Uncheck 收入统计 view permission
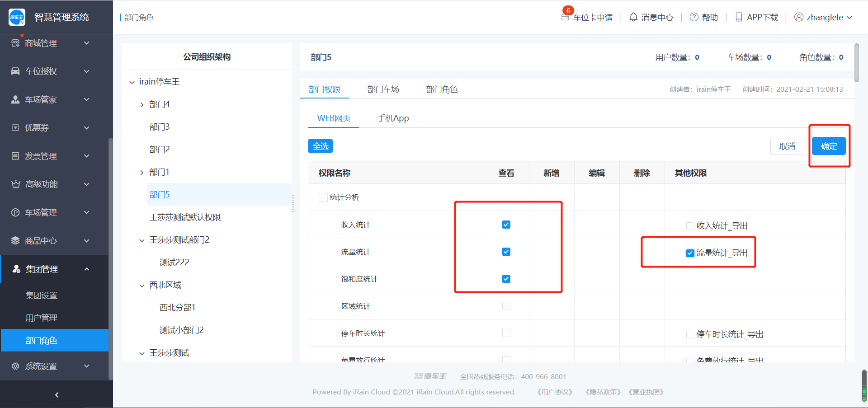Viewport: 868px width, 408px height. pyautogui.click(x=506, y=225)
